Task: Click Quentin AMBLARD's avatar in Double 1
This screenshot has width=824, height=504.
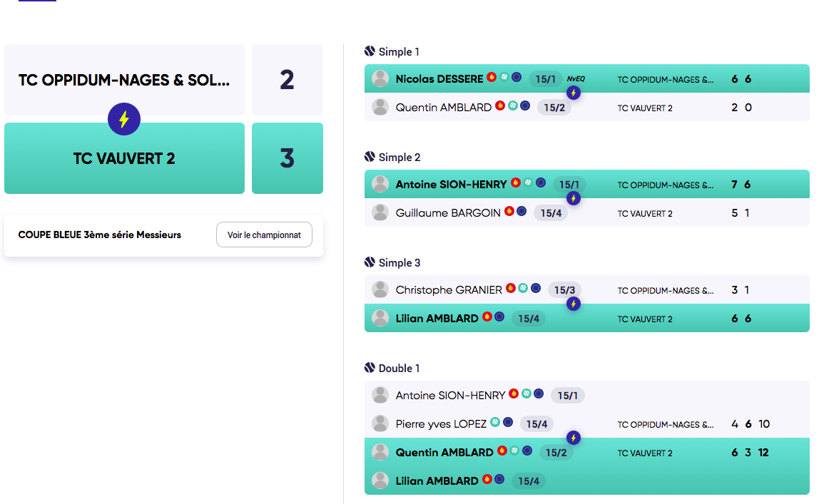Action: tap(380, 452)
